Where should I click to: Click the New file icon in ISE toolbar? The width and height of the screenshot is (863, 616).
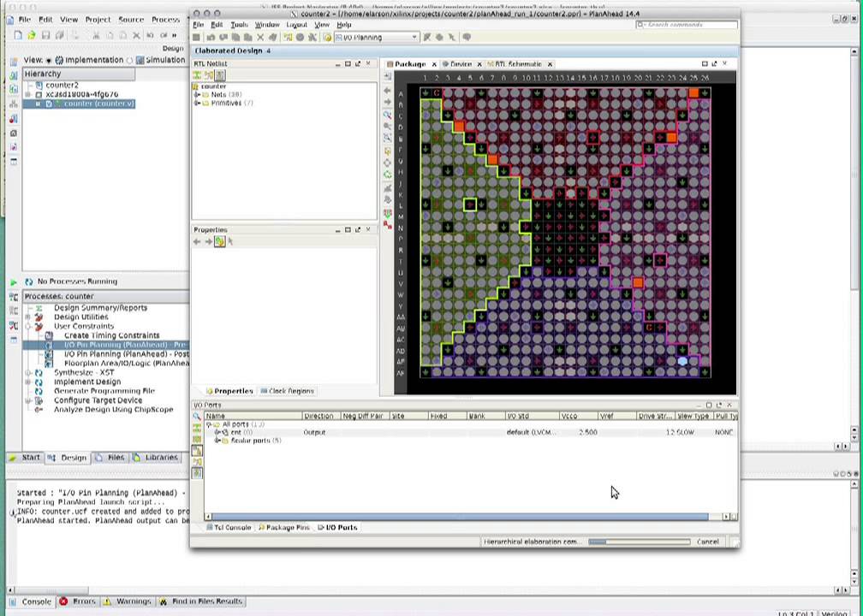[18, 35]
